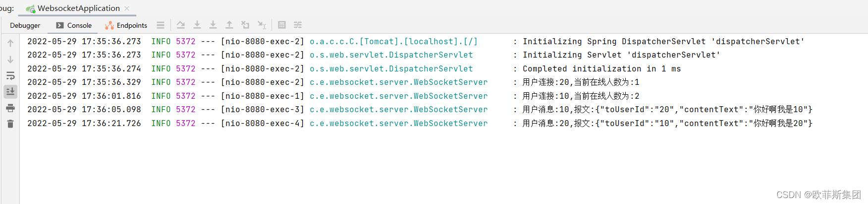Click the Down the Stack Trace arrow
The width and height of the screenshot is (868, 204).
pos(10,60)
